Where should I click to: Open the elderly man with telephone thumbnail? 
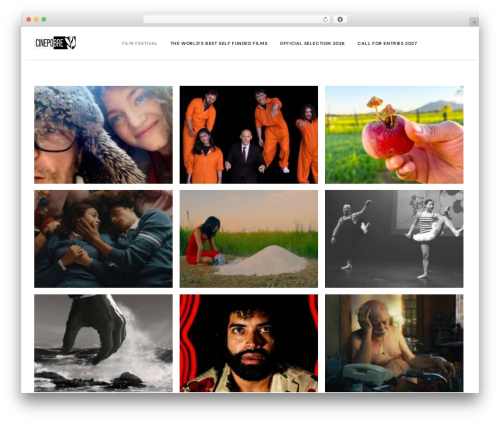394,343
